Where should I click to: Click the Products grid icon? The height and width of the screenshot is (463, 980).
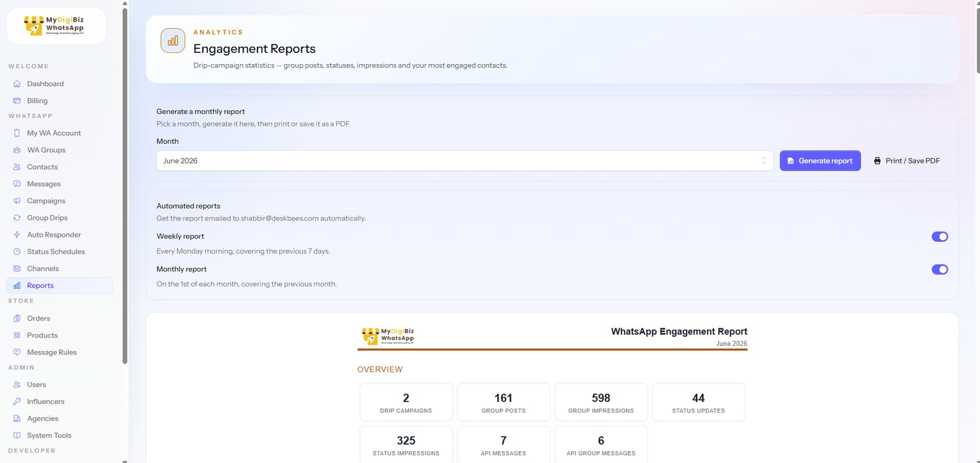tap(17, 335)
